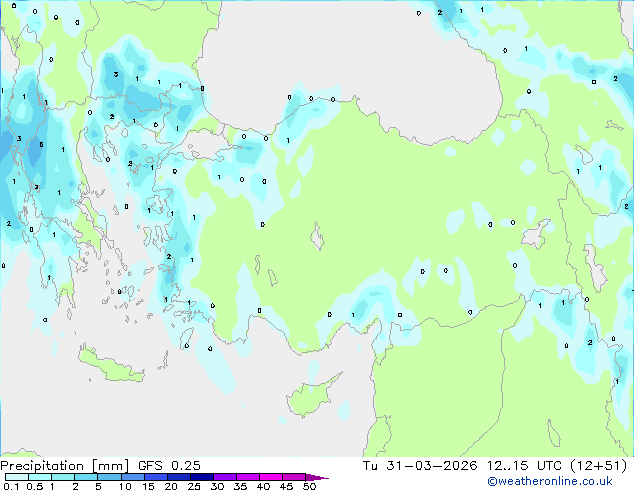Click the legend label "40"
This screenshot has width=634, height=490.
click(263, 486)
